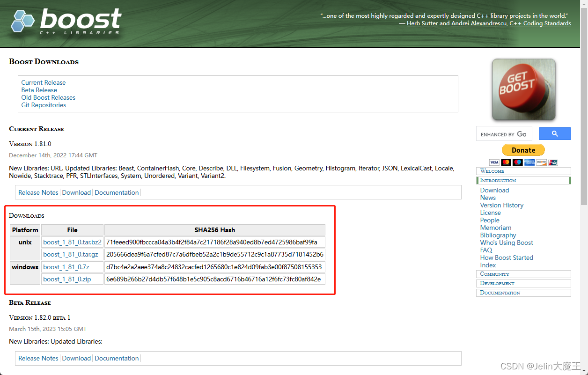
Task: Open News in the sidebar
Action: click(488, 198)
